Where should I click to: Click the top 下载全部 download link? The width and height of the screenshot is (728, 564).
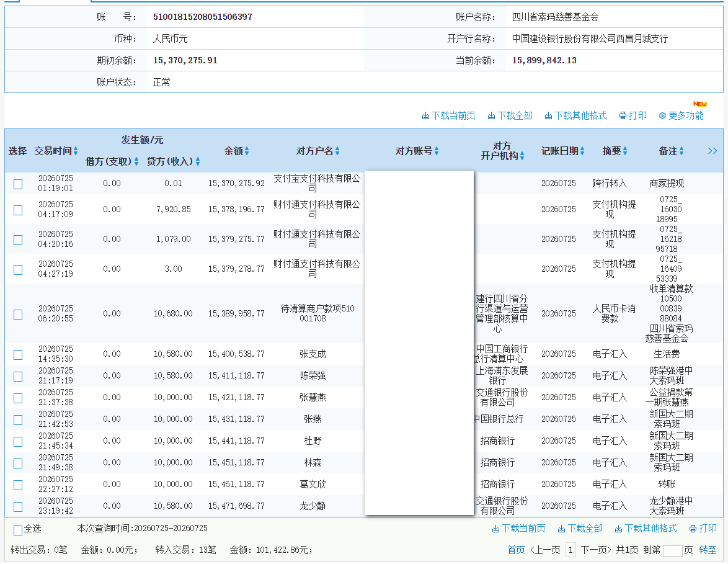pyautogui.click(x=510, y=115)
